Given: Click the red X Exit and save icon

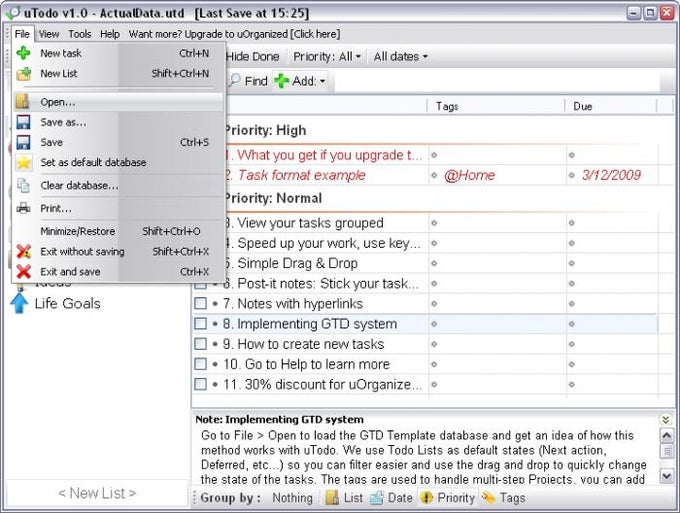Looking at the screenshot, I should (x=23, y=272).
